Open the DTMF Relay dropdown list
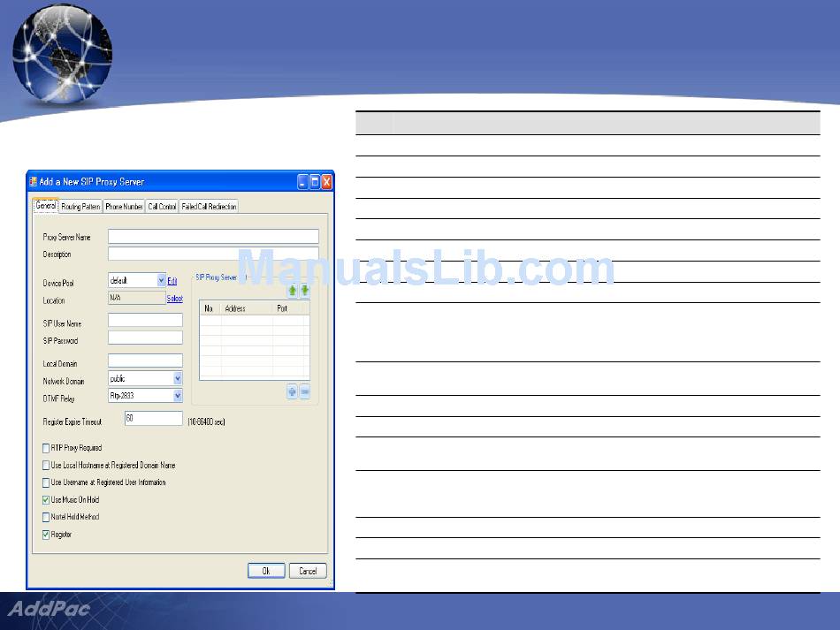840x630 pixels. (178, 395)
